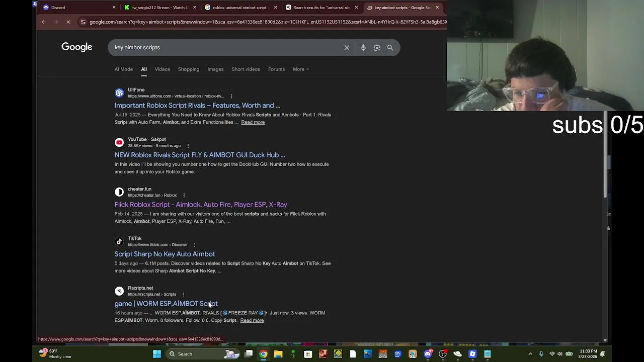Clear the search box text
The width and height of the screenshot is (644, 362).
347,47
